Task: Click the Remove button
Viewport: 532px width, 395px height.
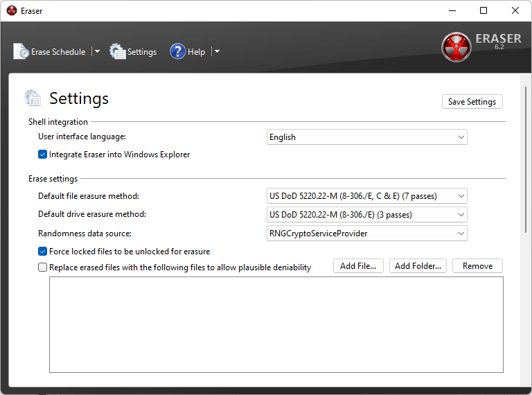Action: 477,266
